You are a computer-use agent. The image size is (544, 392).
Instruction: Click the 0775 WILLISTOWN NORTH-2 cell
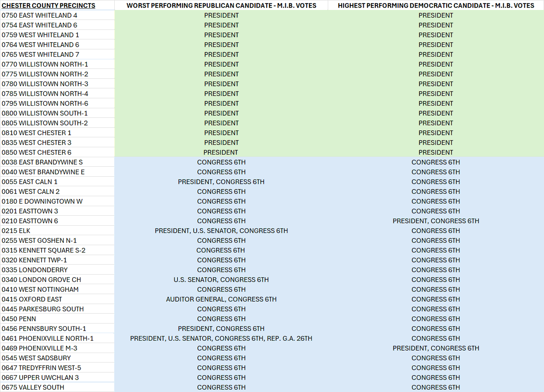[x=57, y=74]
